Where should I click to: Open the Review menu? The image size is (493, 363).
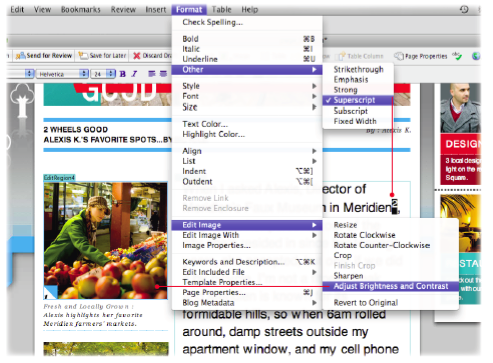coord(123,10)
